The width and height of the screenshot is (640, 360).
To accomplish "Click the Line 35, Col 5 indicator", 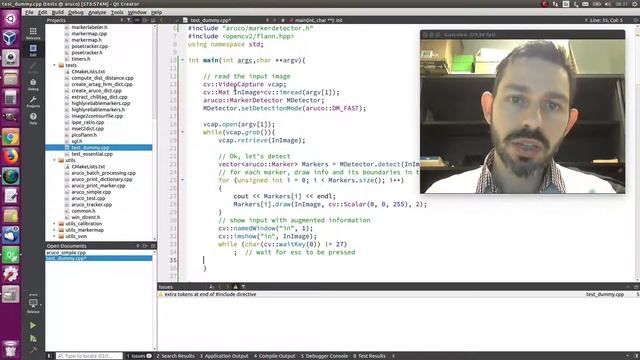I will [x=607, y=20].
